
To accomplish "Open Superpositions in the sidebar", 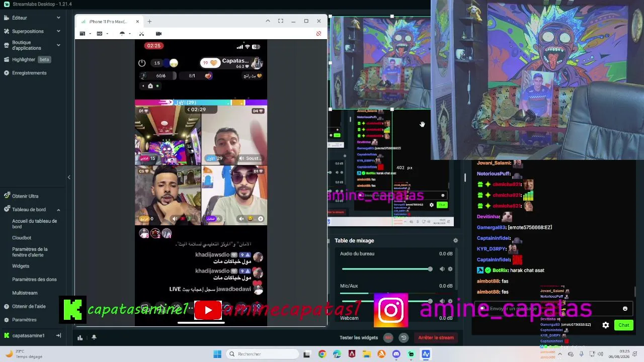I will pos(28,31).
